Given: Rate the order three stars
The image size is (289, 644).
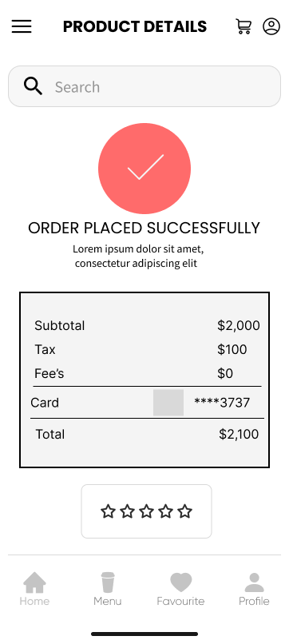Looking at the screenshot, I should coord(147,511).
